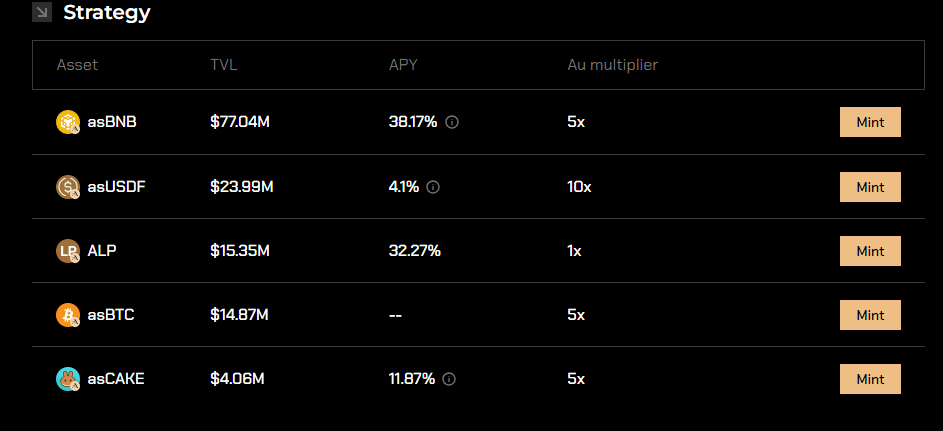Click the asBNB APY info icon
This screenshot has height=431, width=943.
click(x=452, y=123)
